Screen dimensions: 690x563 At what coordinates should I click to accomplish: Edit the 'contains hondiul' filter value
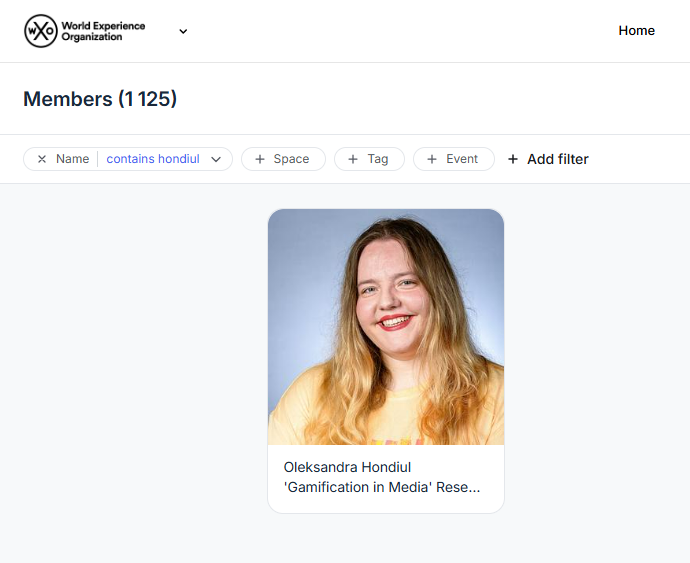tap(153, 159)
